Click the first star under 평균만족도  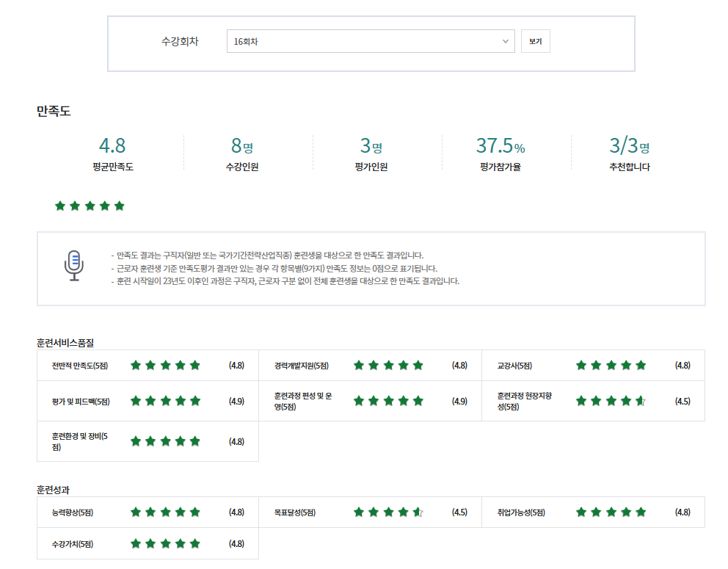tap(60, 206)
